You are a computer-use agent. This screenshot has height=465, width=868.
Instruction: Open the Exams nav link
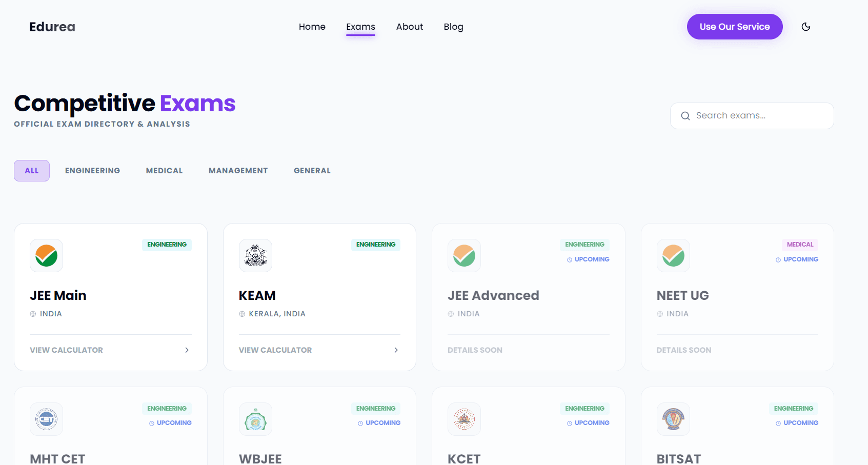(x=360, y=27)
